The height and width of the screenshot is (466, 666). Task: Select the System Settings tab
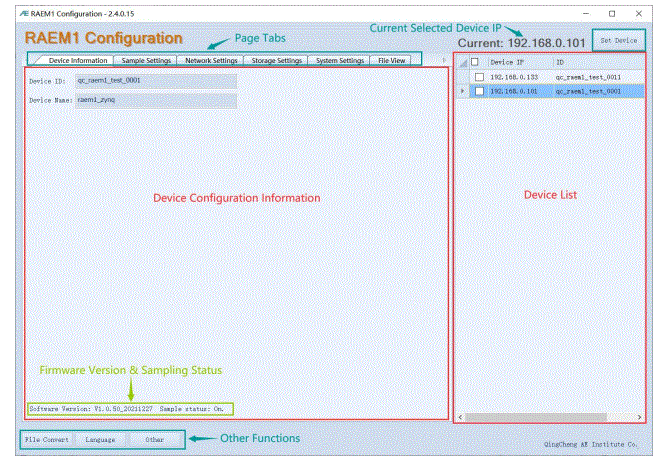pyautogui.click(x=339, y=60)
